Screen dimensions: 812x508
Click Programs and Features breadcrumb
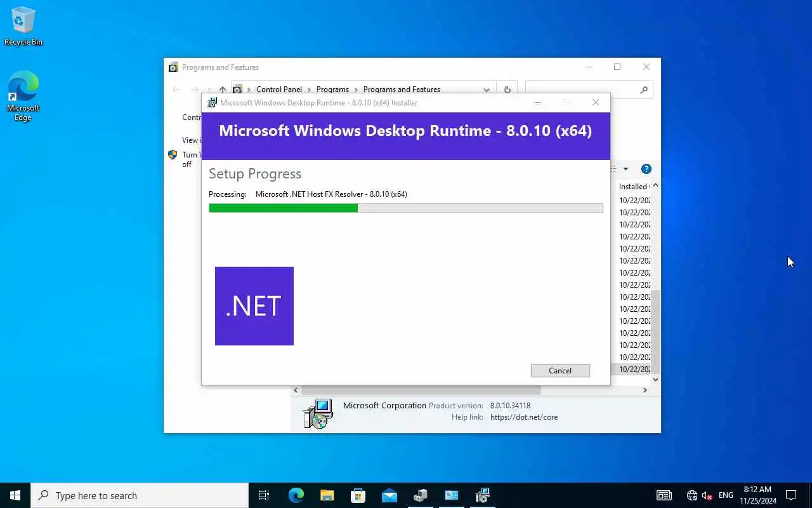(402, 90)
